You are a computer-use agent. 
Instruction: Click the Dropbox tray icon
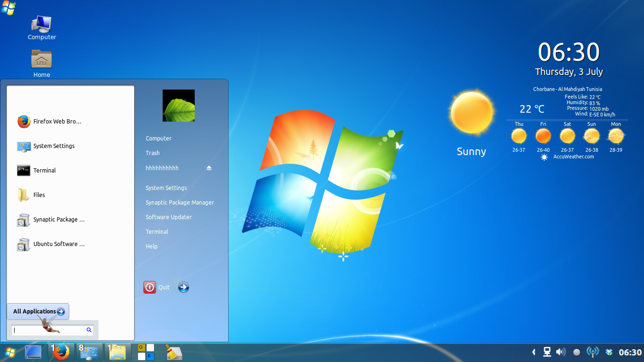(x=609, y=352)
